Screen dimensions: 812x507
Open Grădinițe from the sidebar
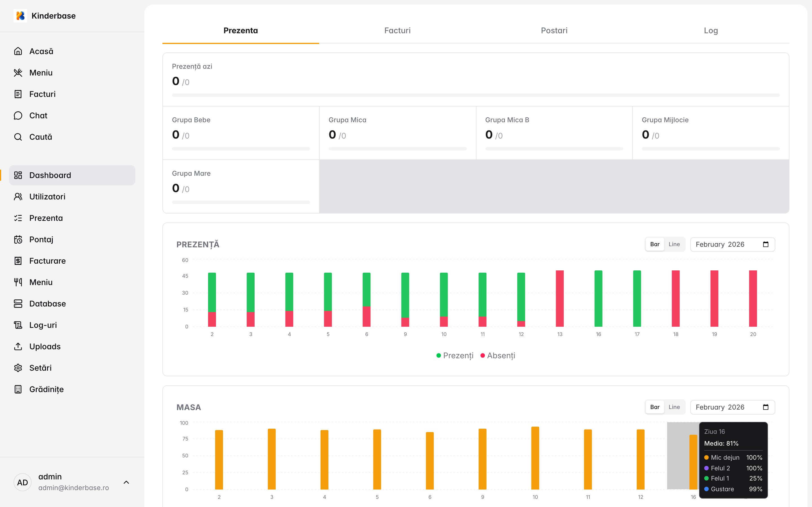46,389
